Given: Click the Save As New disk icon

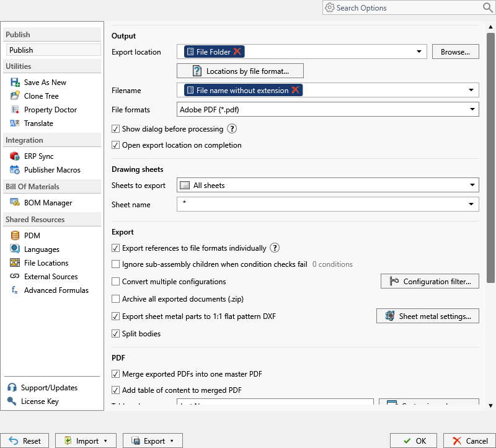Looking at the screenshot, I should click(15, 83).
